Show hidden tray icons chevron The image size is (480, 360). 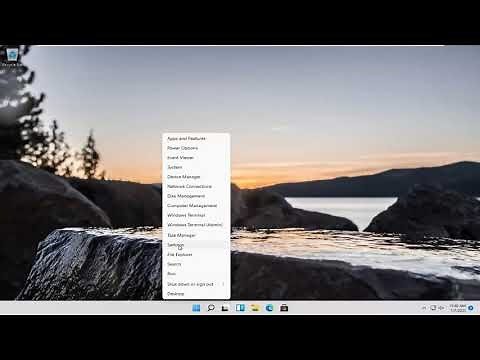click(x=424, y=308)
